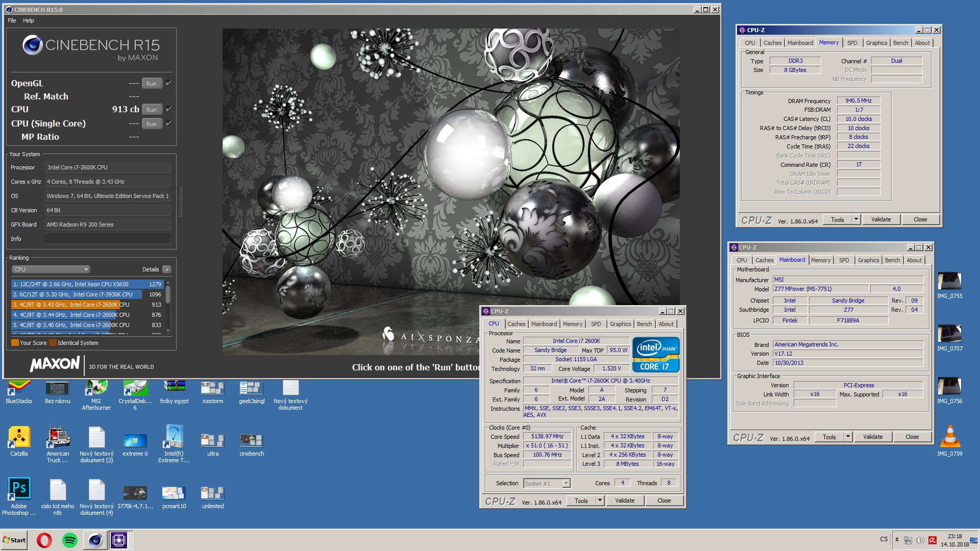Click the CS language indicator in tray
Image resolution: width=980 pixels, height=551 pixels.
884,539
